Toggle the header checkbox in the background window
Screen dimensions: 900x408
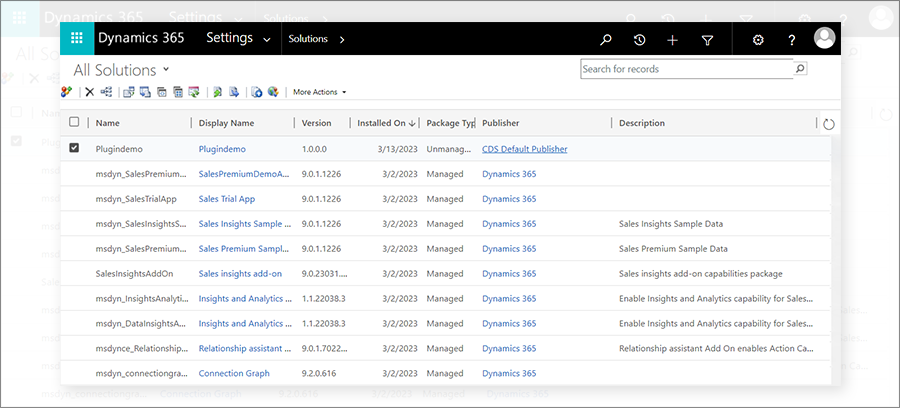[17, 111]
